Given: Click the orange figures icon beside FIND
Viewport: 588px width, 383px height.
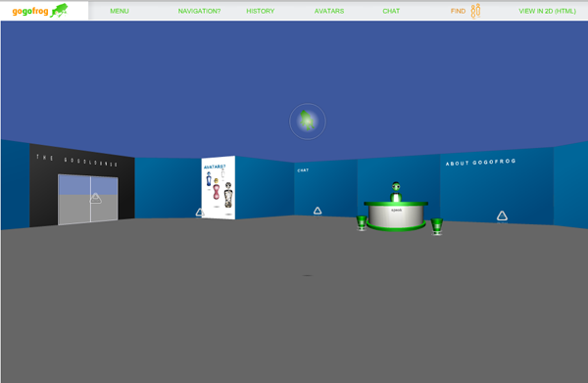Looking at the screenshot, I should [x=475, y=11].
